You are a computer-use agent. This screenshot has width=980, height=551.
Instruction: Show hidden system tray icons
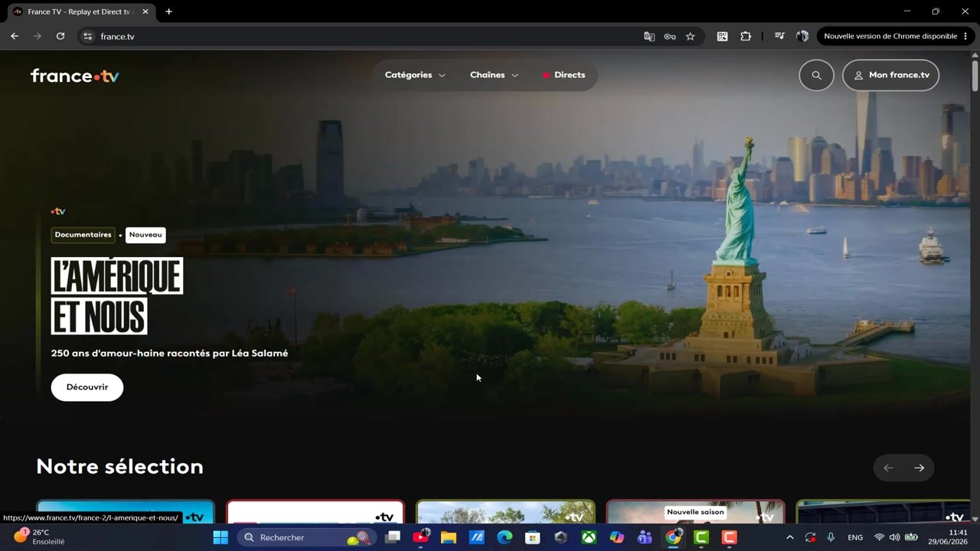coord(790,537)
